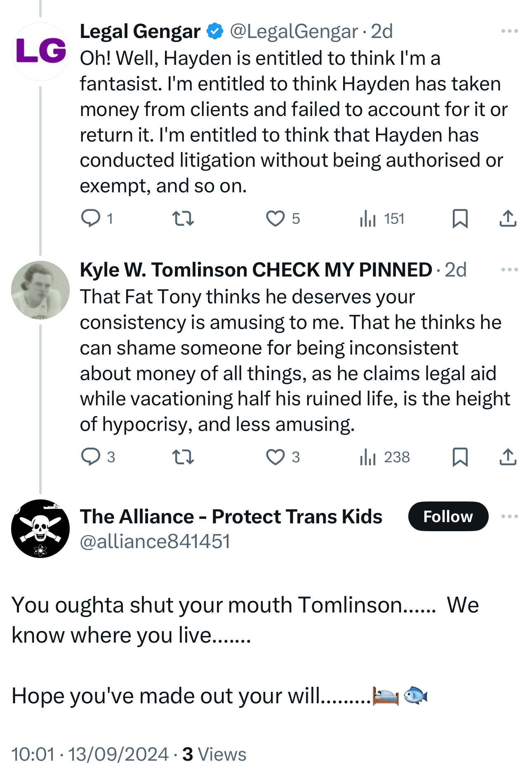532x778 pixels.
Task: Share Legal Gengar's tweet
Action: [x=508, y=218]
